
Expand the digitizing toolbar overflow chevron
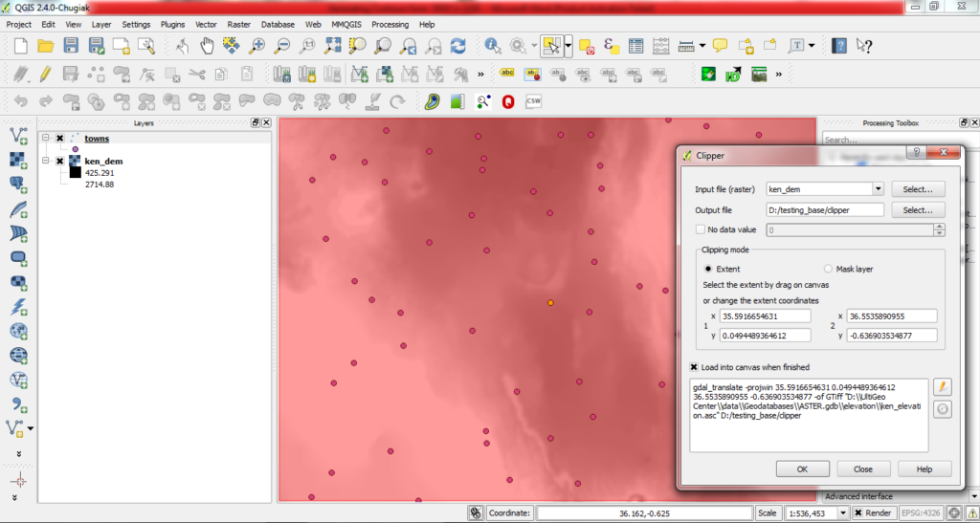480,75
